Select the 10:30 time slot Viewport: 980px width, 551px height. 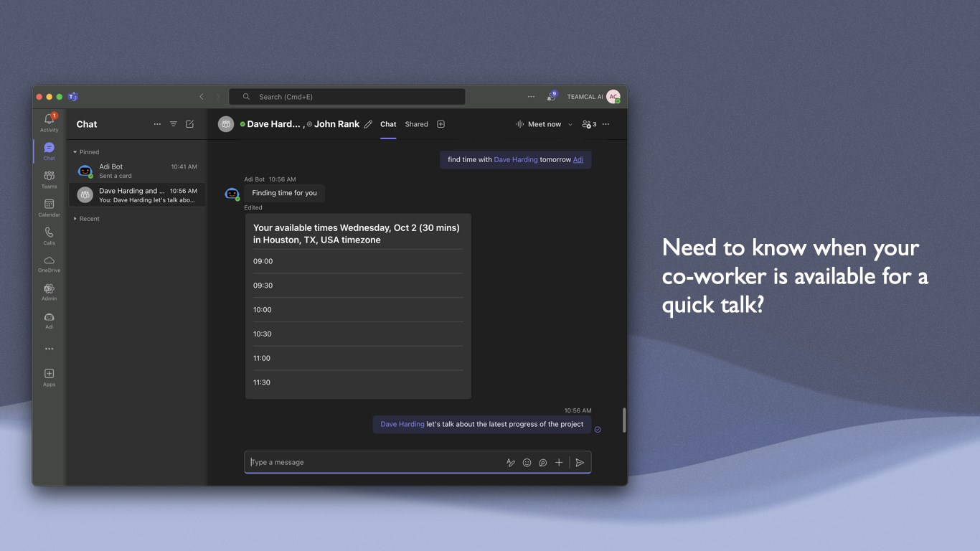pyautogui.click(x=358, y=334)
